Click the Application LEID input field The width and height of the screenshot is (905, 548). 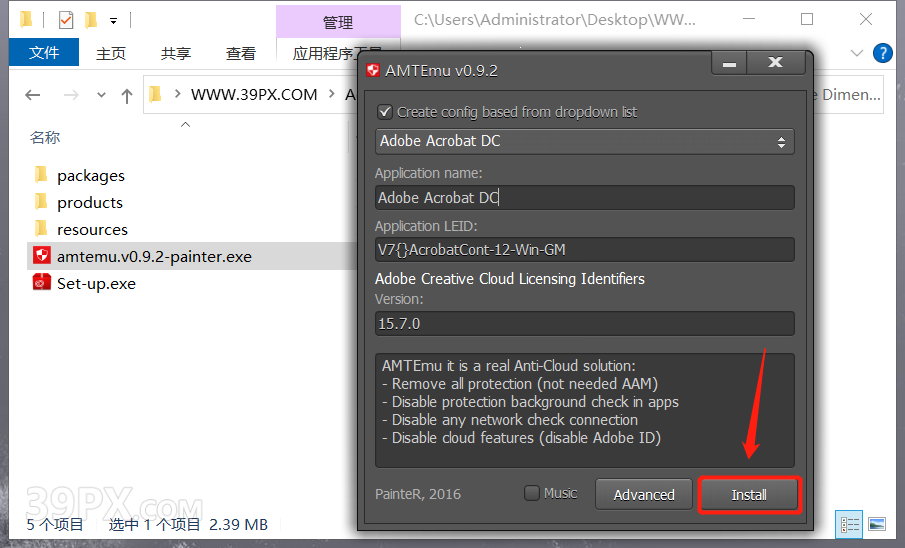pyautogui.click(x=585, y=249)
